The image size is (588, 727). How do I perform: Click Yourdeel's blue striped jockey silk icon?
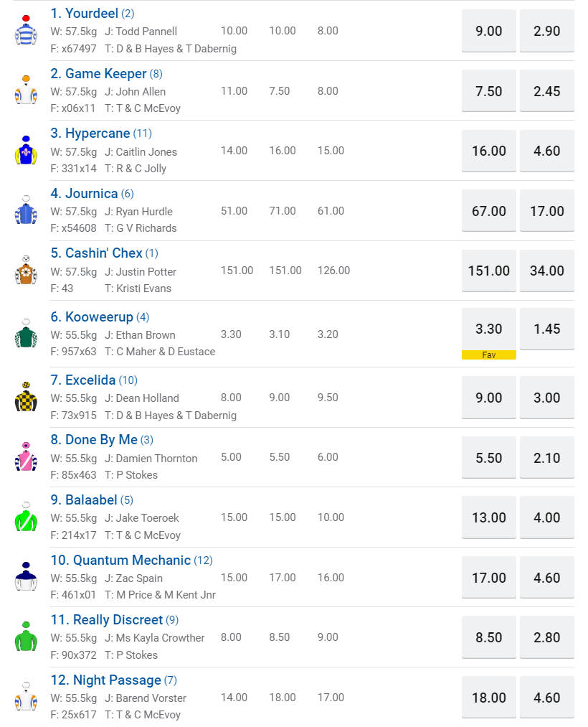[26, 31]
